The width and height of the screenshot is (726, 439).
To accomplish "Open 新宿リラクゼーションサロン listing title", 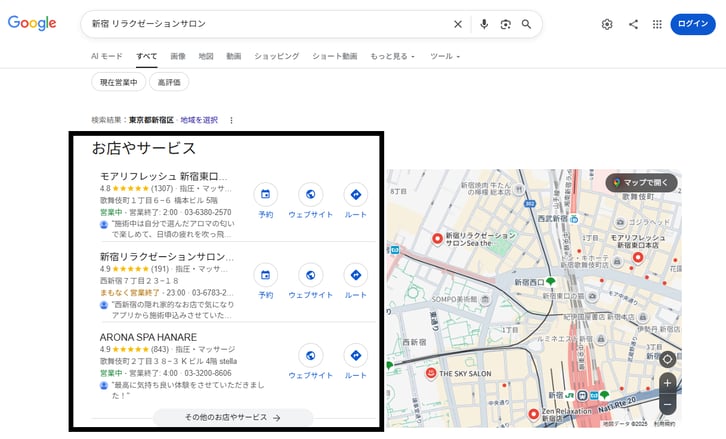I will 167,257.
